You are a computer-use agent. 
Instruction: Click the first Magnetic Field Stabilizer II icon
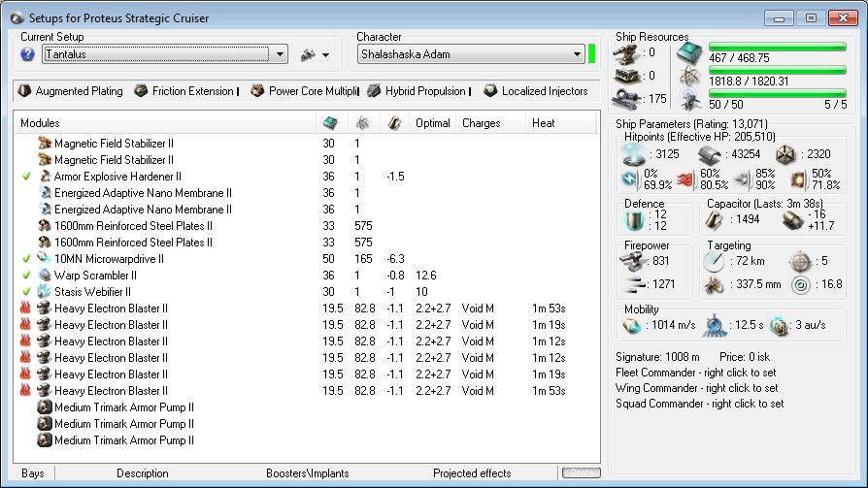45,144
